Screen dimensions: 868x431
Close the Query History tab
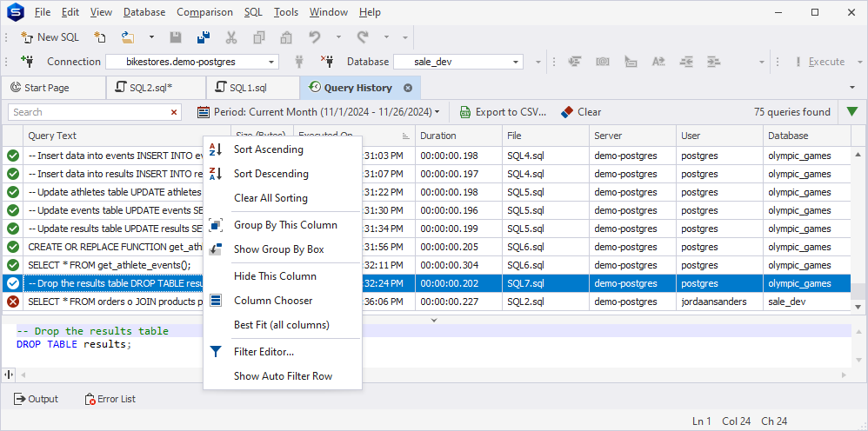[x=408, y=88]
